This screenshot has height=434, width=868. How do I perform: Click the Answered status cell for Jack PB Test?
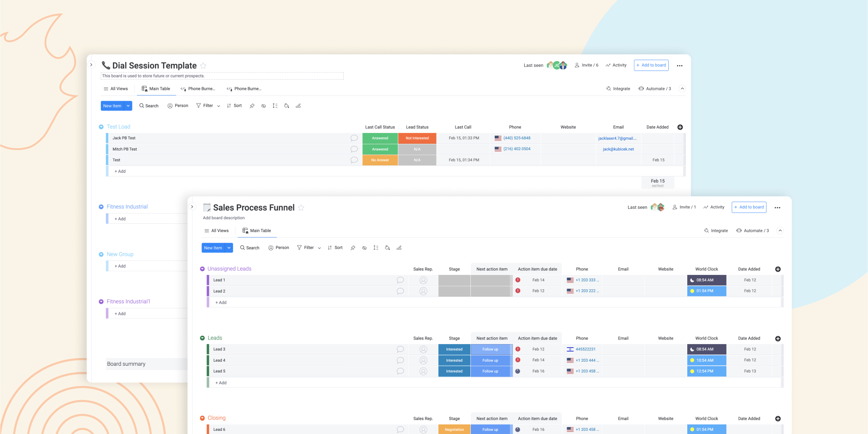[x=380, y=138]
